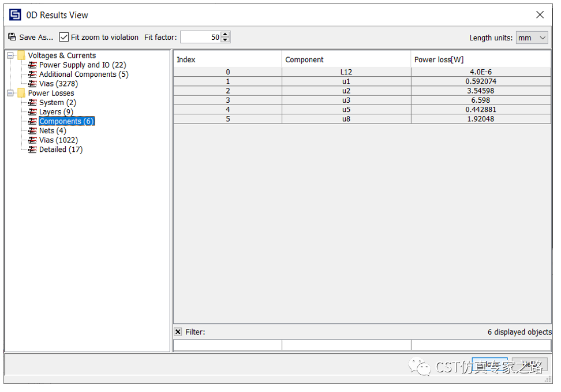The image size is (561, 392).
Task: Select component cell L12
Action: click(x=346, y=72)
